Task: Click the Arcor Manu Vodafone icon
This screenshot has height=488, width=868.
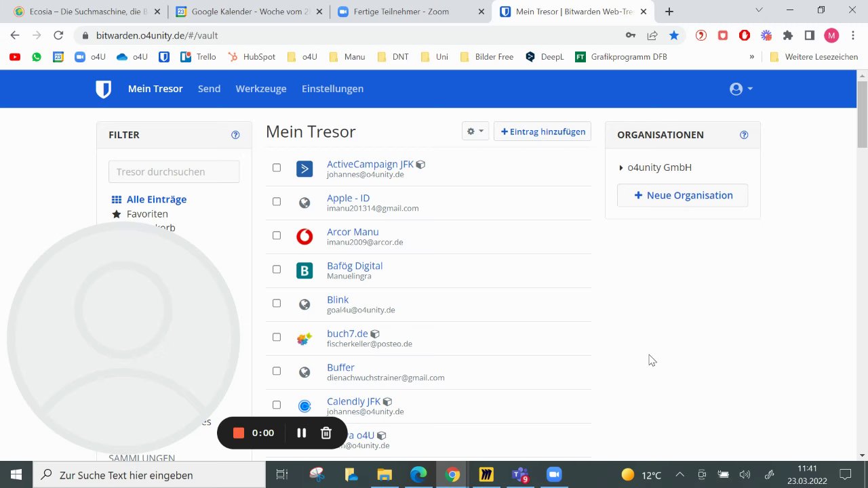Action: pyautogui.click(x=304, y=237)
